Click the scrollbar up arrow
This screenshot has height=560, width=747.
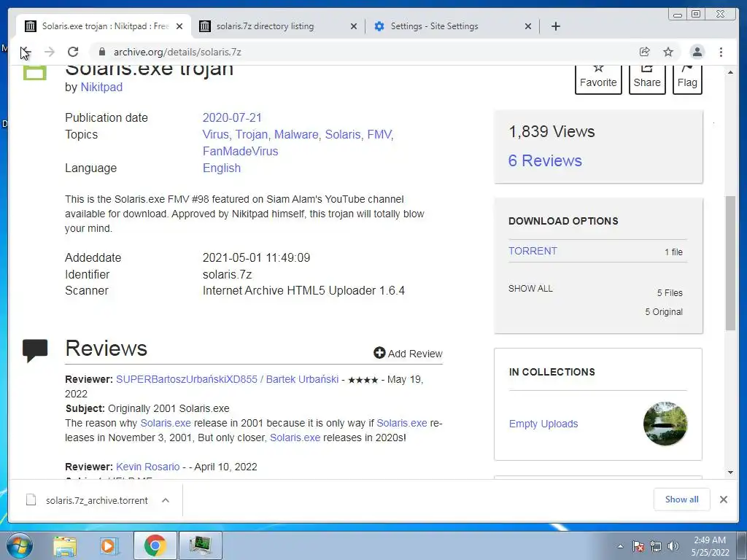[x=730, y=72]
